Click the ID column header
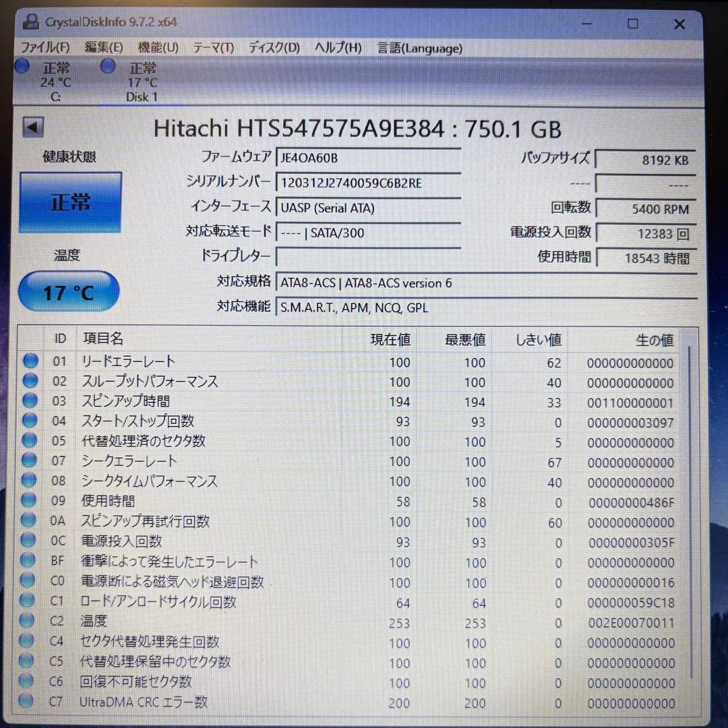Viewport: 728px width, 728px height. pyautogui.click(x=60, y=338)
